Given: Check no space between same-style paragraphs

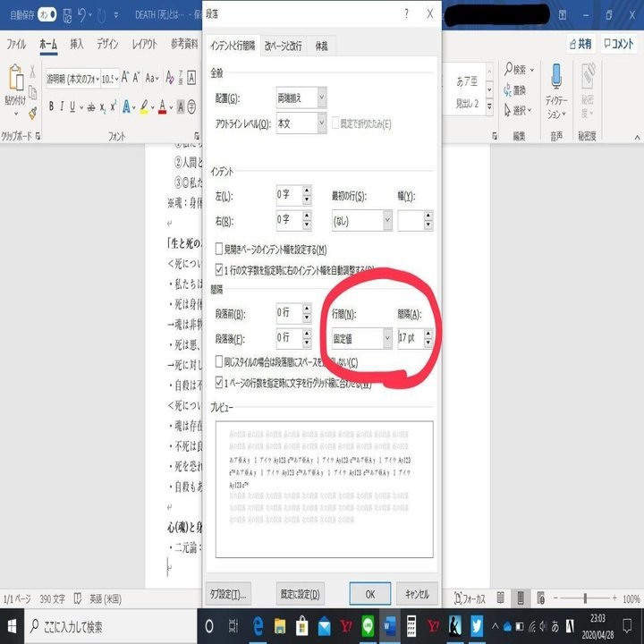Looking at the screenshot, I should (219, 362).
